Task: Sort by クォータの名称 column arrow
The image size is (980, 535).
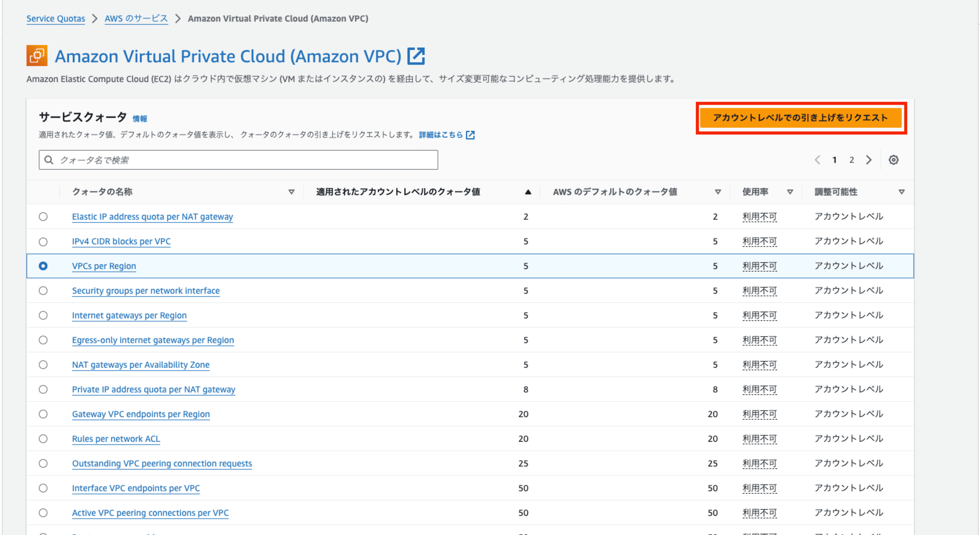Action: point(292,192)
